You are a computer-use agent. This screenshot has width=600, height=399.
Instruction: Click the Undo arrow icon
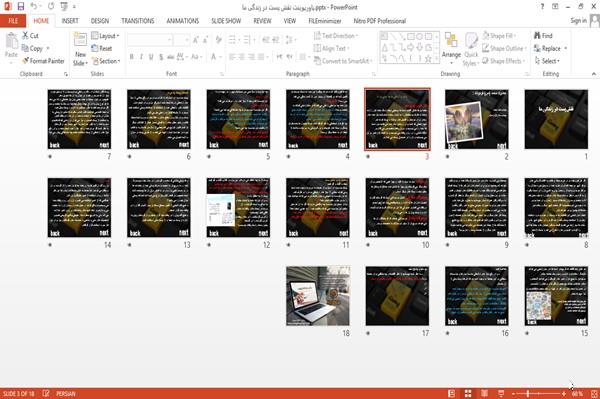(34, 6)
